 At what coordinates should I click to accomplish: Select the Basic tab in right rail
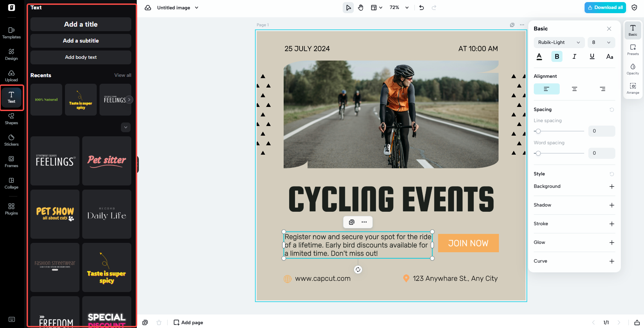(633, 30)
